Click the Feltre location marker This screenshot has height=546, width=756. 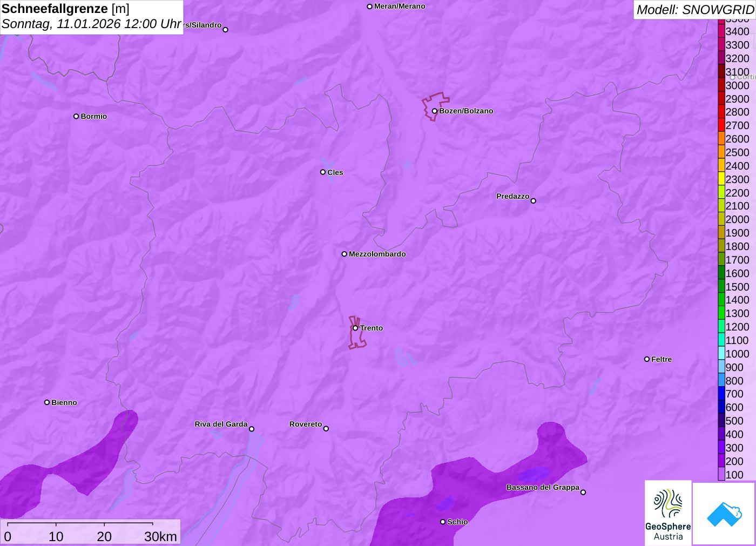click(647, 359)
